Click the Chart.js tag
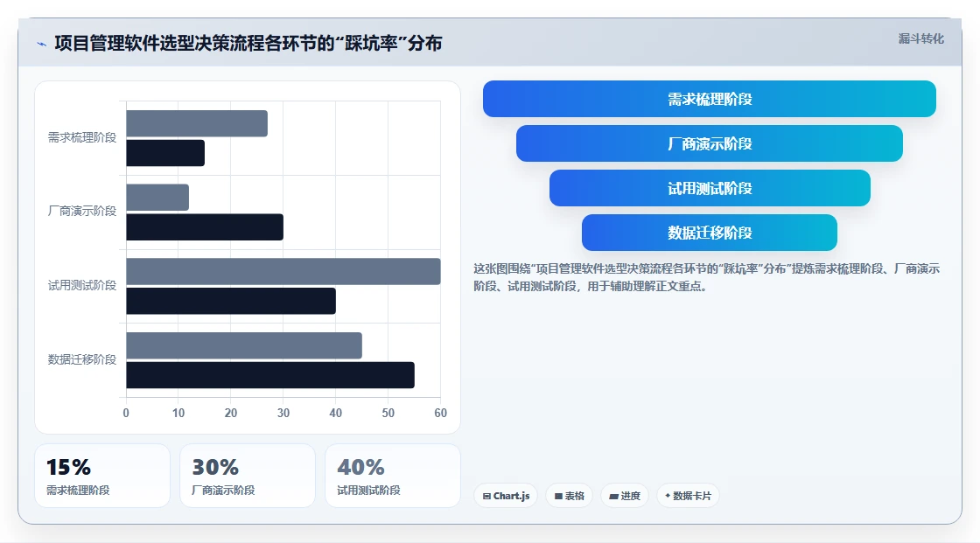Viewport: 980px width, 543px height. pos(506,496)
